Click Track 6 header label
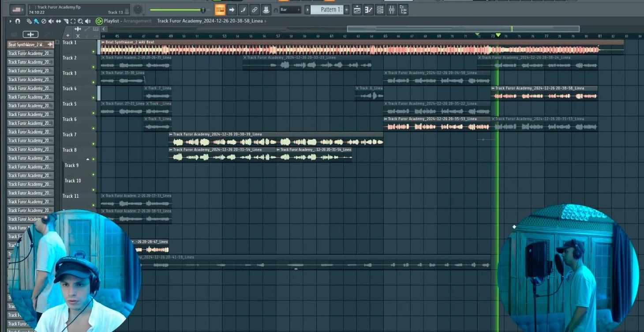 tap(69, 120)
